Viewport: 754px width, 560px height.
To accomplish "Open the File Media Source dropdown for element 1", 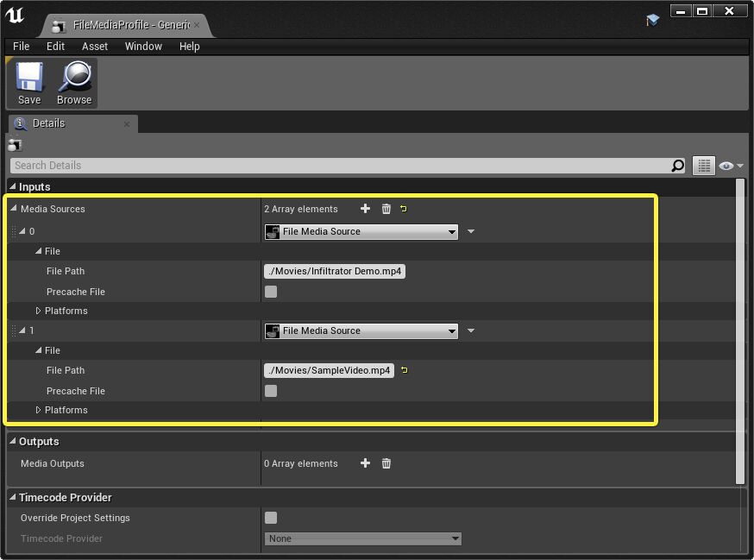I will [x=361, y=330].
